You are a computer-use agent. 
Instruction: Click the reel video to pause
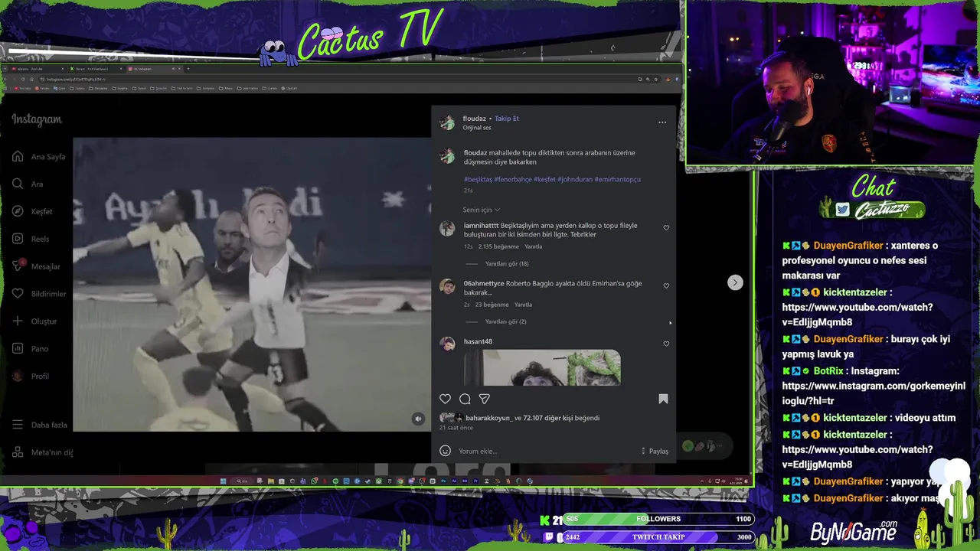[252, 285]
